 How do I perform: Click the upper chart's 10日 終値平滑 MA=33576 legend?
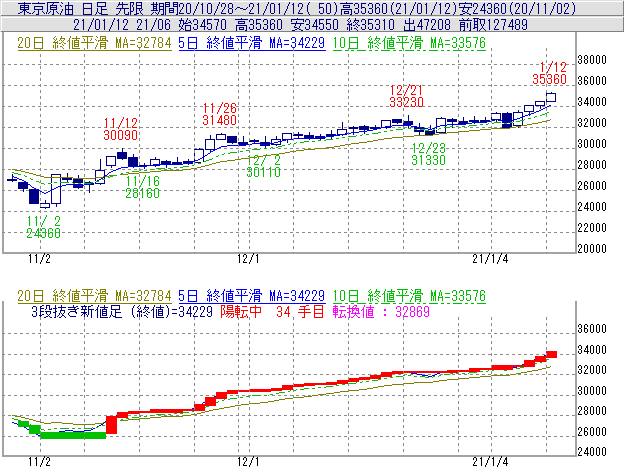point(409,43)
